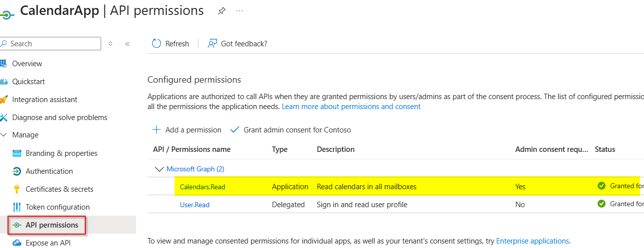The image size is (644, 248).
Task: Sort by API / Permissions name column
Action: pos(192,149)
